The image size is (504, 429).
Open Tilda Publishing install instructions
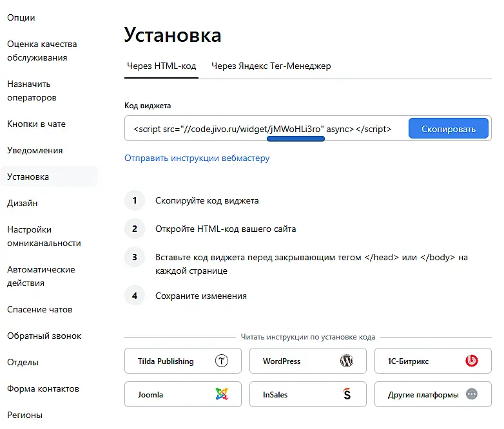point(183,361)
